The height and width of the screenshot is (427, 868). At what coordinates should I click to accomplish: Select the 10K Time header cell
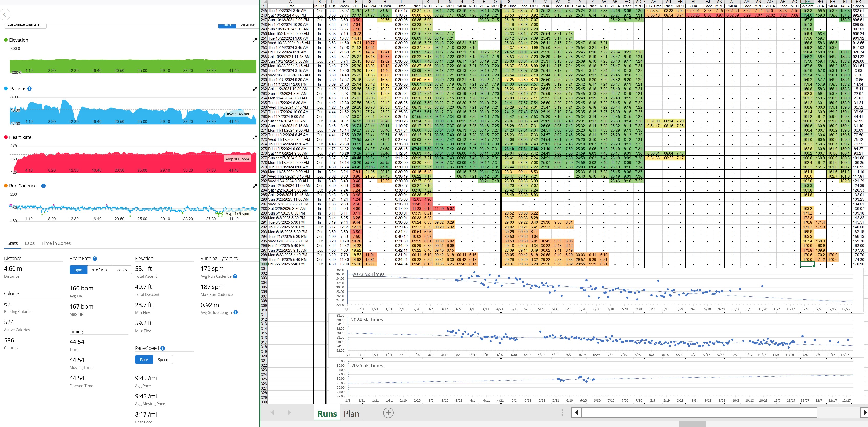coord(653,6)
